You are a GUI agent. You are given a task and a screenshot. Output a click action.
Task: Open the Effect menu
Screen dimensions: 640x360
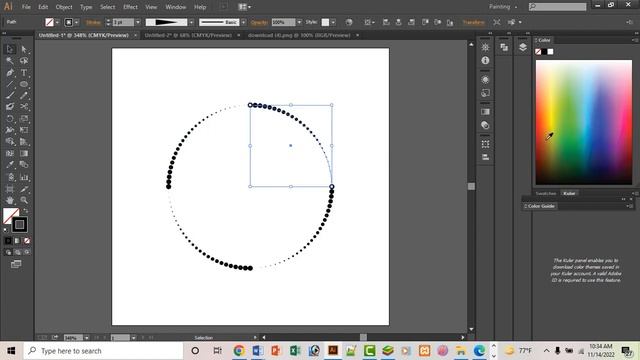130,7
